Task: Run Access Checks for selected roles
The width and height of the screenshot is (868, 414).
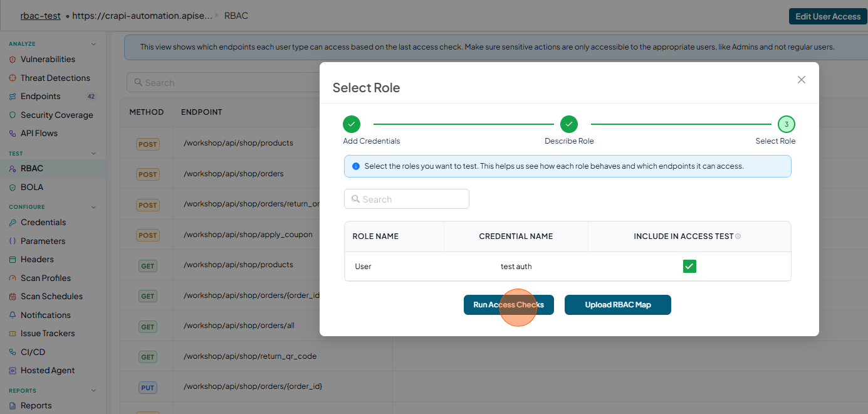Action: pos(509,305)
